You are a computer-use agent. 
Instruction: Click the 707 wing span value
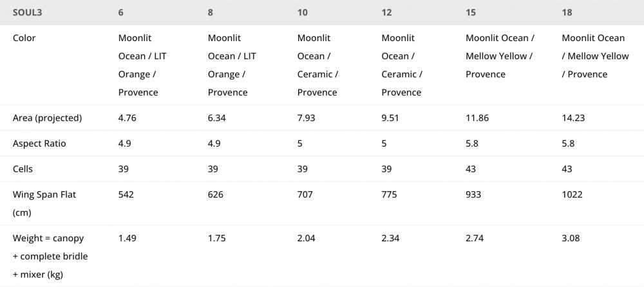(x=305, y=194)
